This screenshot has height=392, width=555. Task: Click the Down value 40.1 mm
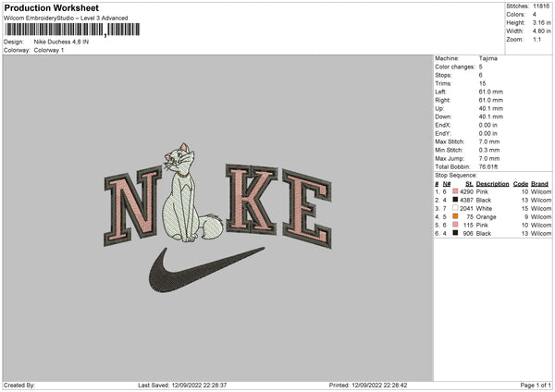491,116
